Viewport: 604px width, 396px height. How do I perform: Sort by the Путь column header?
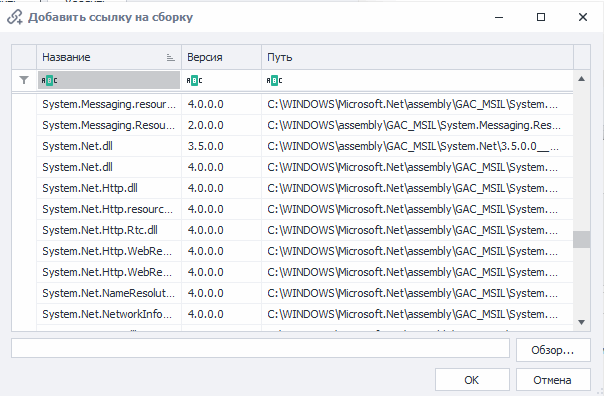417,57
